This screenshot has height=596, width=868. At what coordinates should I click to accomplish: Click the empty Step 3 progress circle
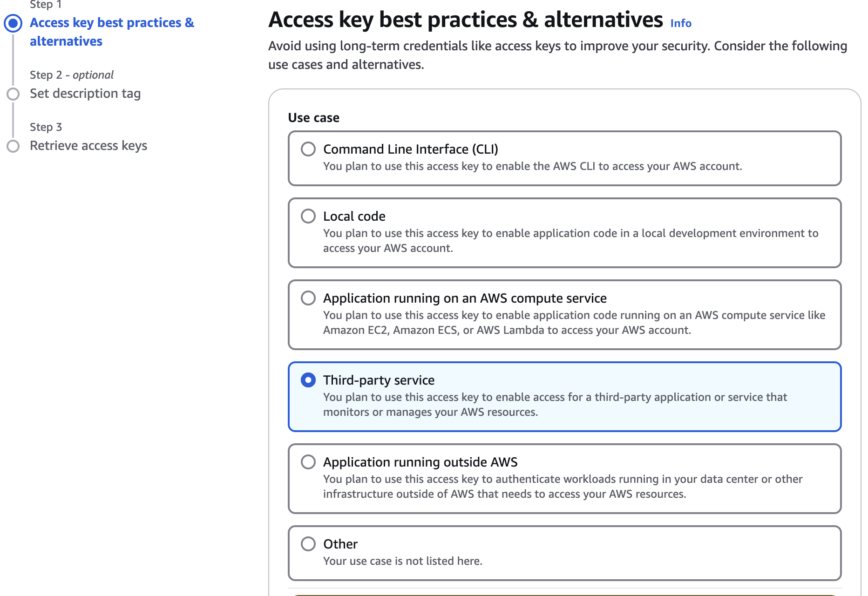click(x=14, y=146)
